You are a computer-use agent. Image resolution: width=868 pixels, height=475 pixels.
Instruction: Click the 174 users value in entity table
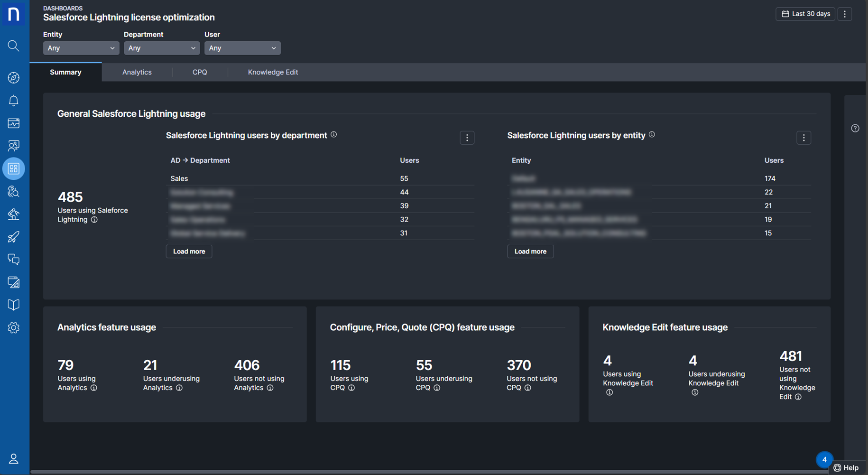[x=770, y=178]
